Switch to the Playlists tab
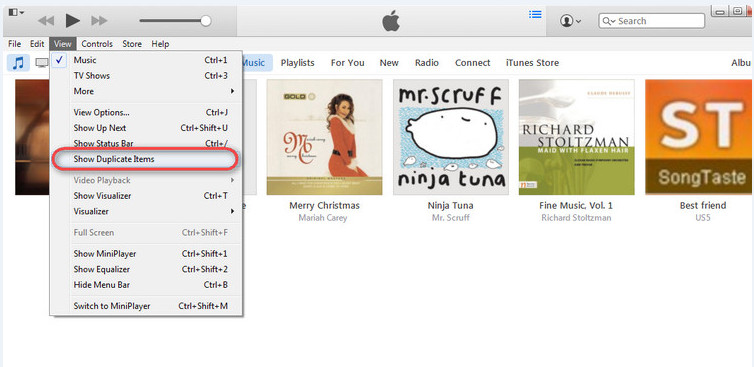Viewport: 754px width, 367px height. tap(298, 63)
